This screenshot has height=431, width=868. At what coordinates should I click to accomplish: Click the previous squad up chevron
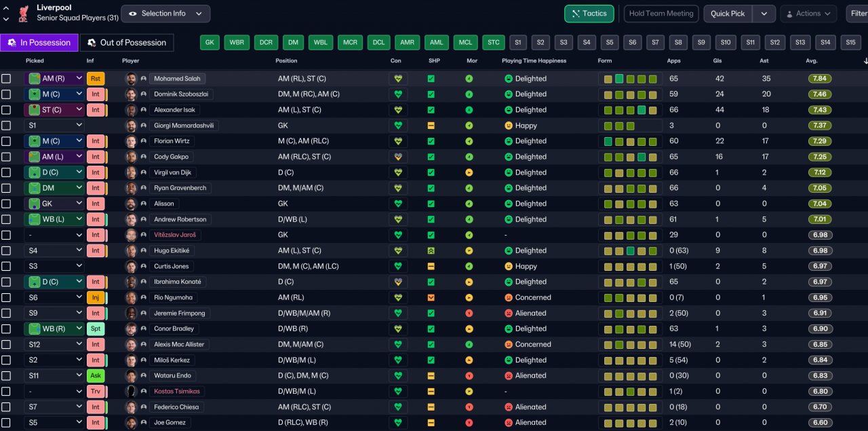coord(6,8)
